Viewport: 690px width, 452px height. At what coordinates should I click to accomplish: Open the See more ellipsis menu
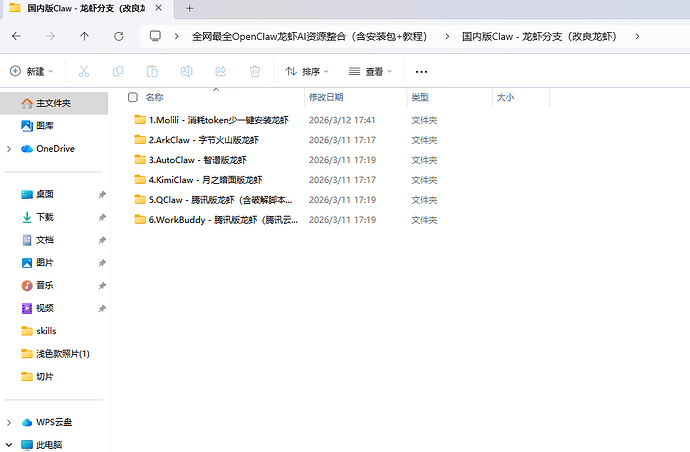click(421, 72)
